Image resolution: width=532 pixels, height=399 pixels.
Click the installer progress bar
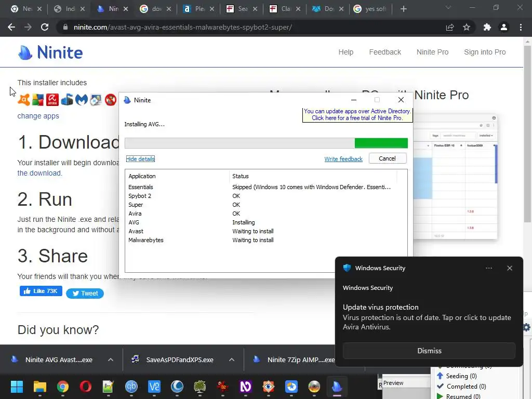(266, 143)
